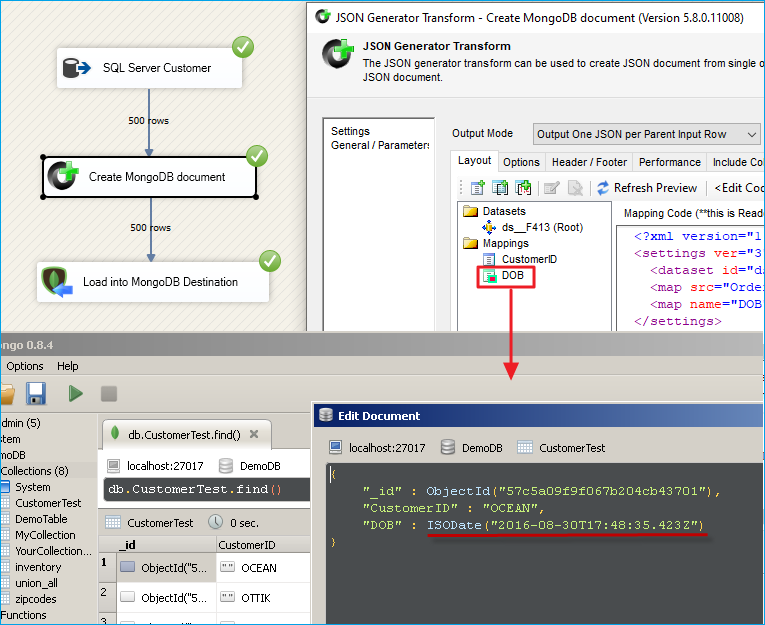
Task: Open the Help menu in Robomongo
Action: coord(67,366)
